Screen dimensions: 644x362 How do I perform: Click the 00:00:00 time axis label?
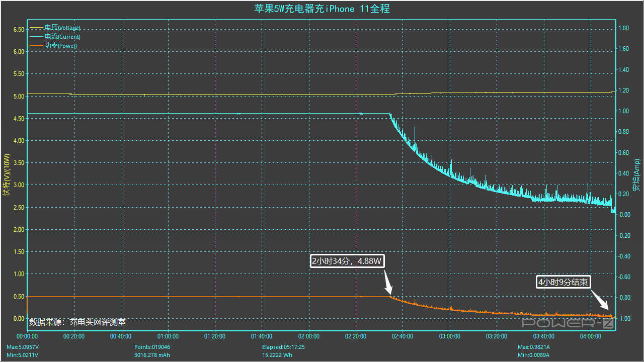[27, 336]
